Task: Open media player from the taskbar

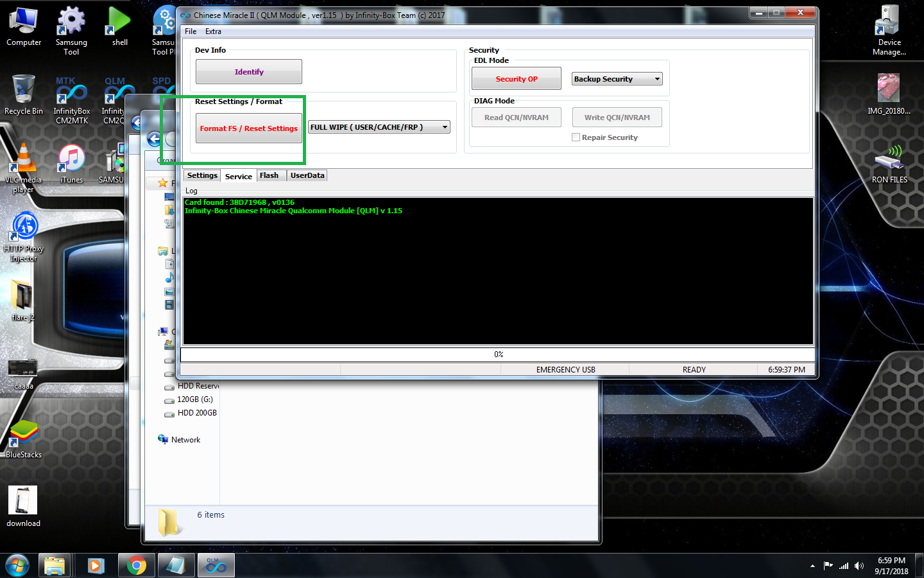Action: pyautogui.click(x=96, y=566)
